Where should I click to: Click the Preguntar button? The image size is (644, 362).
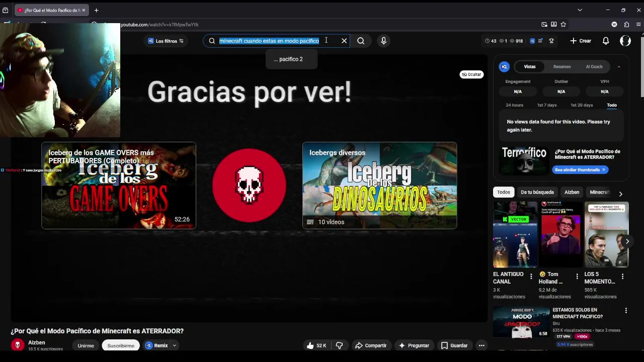tap(414, 345)
